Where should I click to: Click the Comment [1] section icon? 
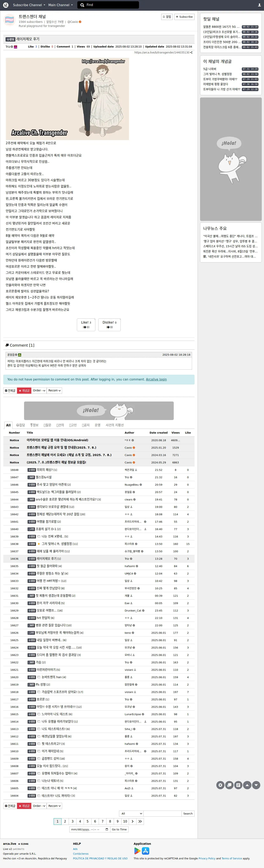pyautogui.click(x=7, y=345)
